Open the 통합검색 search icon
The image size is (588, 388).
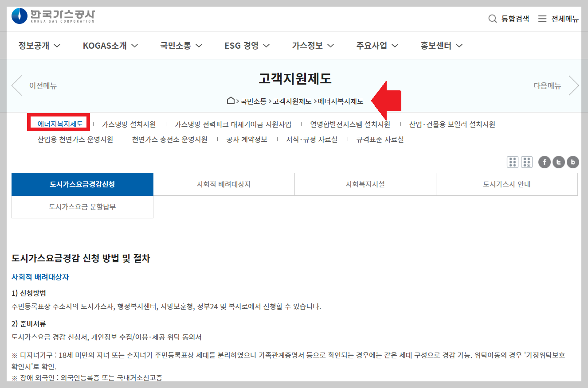click(x=508, y=19)
